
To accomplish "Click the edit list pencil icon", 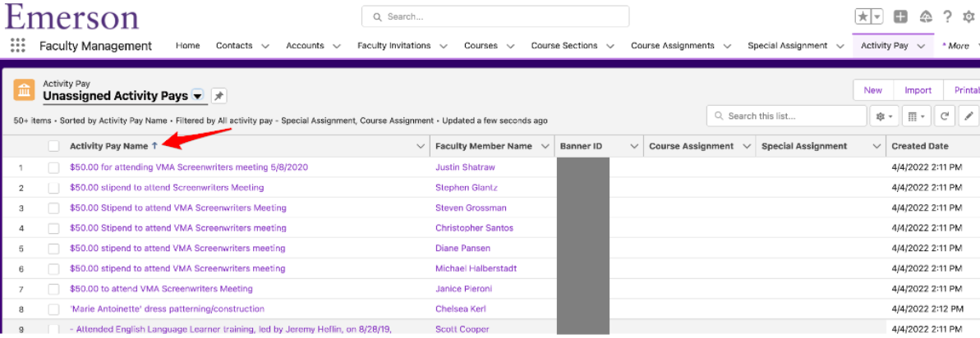I will click(x=969, y=116).
